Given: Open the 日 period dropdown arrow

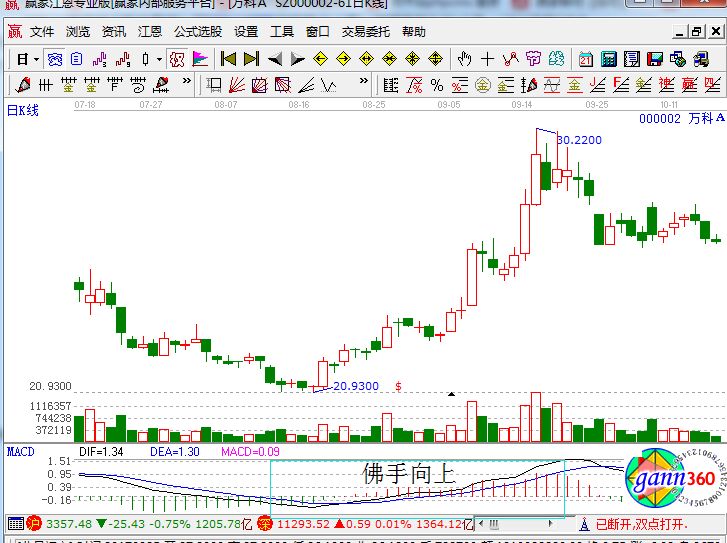Looking at the screenshot, I should click(x=37, y=59).
